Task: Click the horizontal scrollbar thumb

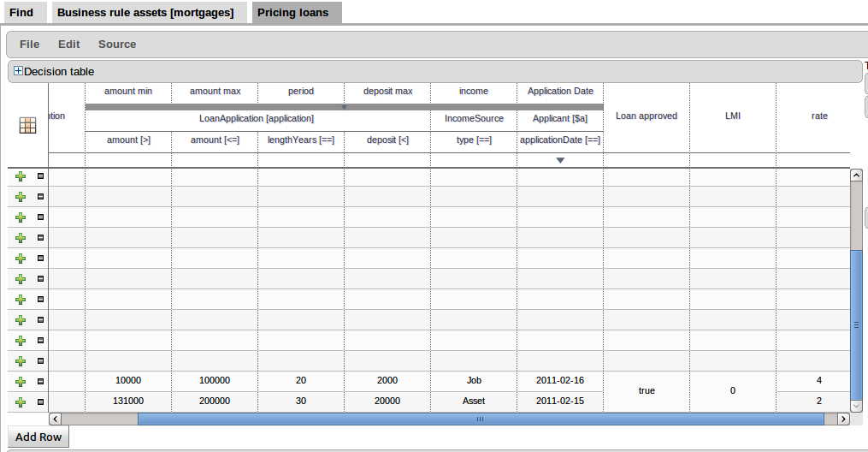Action: click(x=480, y=419)
